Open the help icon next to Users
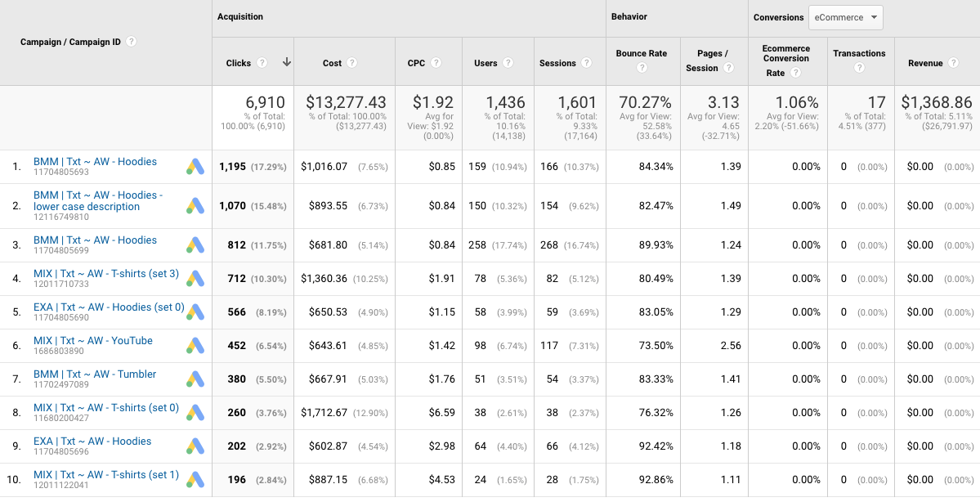Screen dimensions: 980x502 tap(508, 62)
